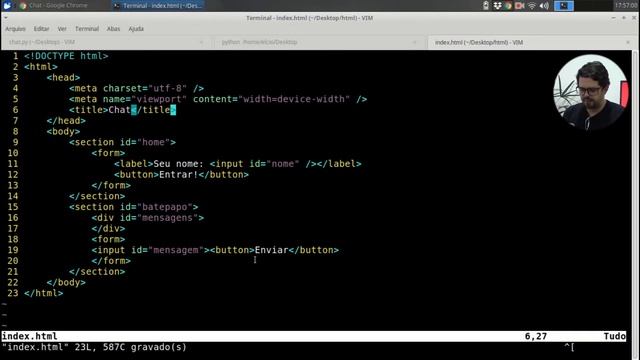
Task: Minimize the terminal window
Action: point(613,18)
